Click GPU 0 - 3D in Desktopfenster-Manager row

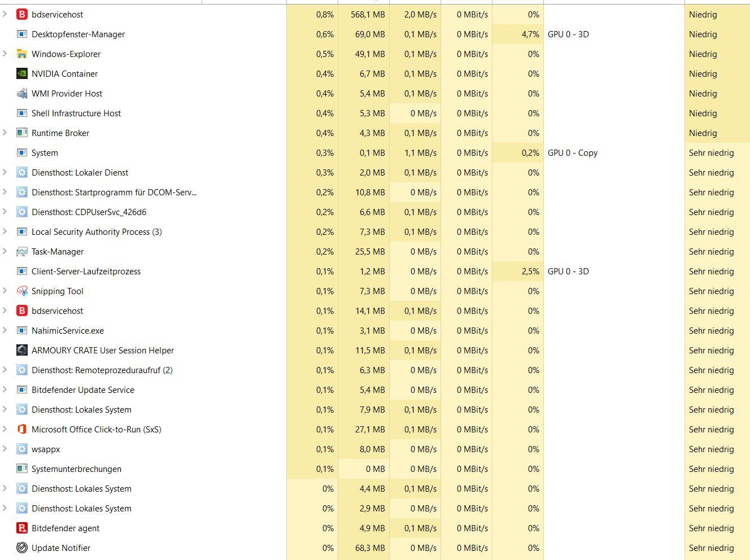[x=568, y=34]
